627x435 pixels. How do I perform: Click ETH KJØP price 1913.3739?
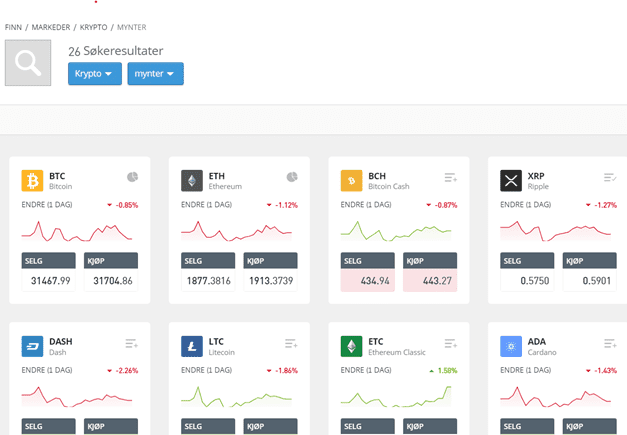(x=270, y=281)
